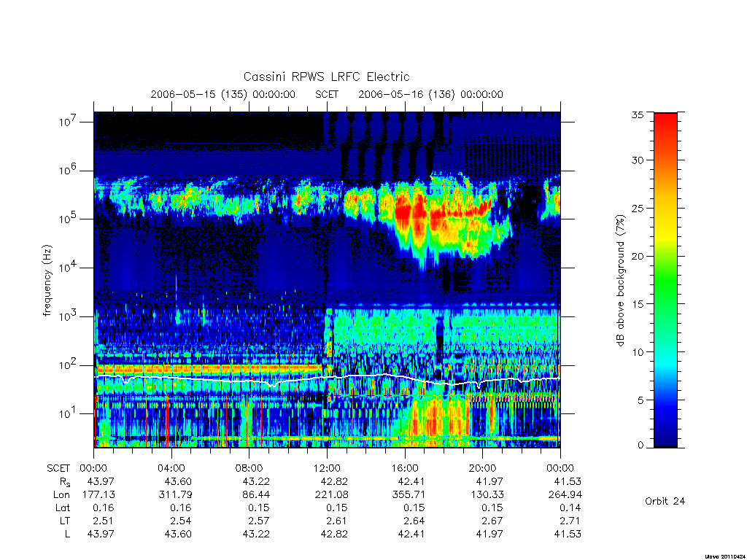This screenshot has width=747, height=560.
Task: Click the 'Orbit 24' label
Action: [x=665, y=501]
